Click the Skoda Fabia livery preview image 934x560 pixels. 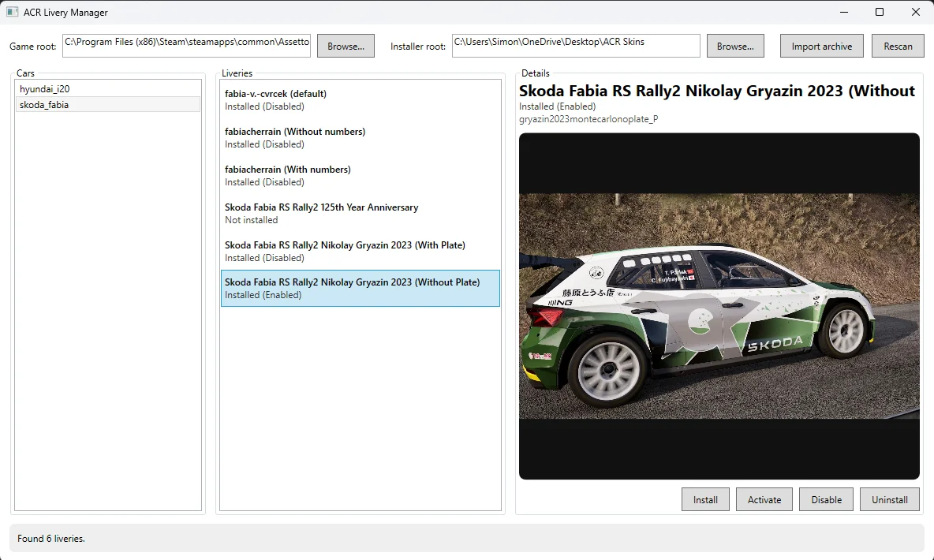click(x=719, y=306)
